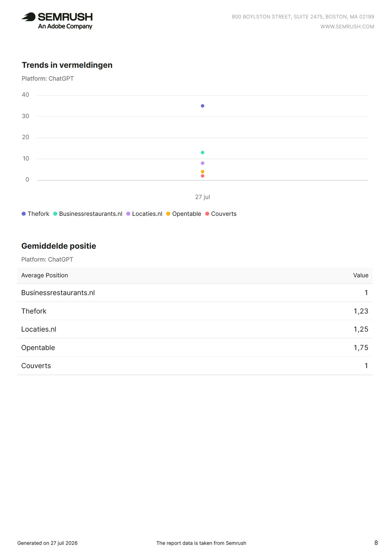Click the Trends in vermeldingen heading
392x554 pixels.
67,65
